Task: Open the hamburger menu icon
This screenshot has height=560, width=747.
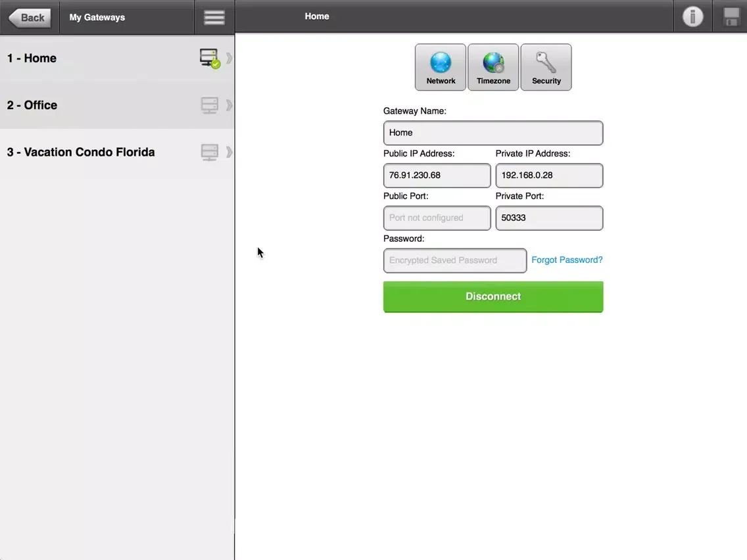Action: point(214,17)
